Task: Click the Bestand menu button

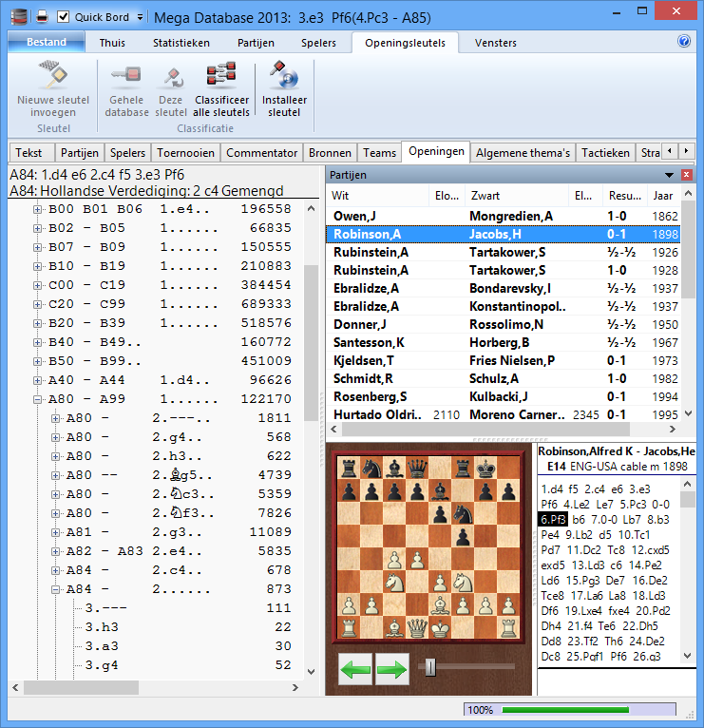Action: point(46,43)
